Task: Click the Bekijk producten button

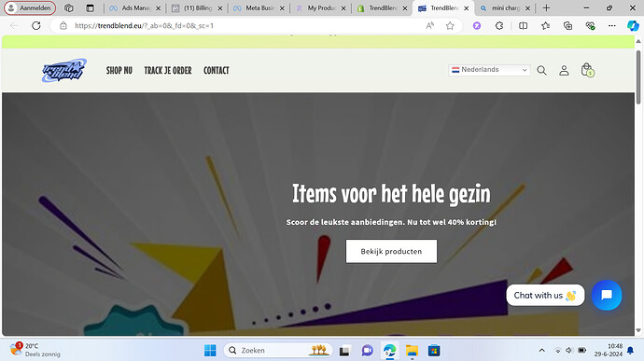Action: 391,251
